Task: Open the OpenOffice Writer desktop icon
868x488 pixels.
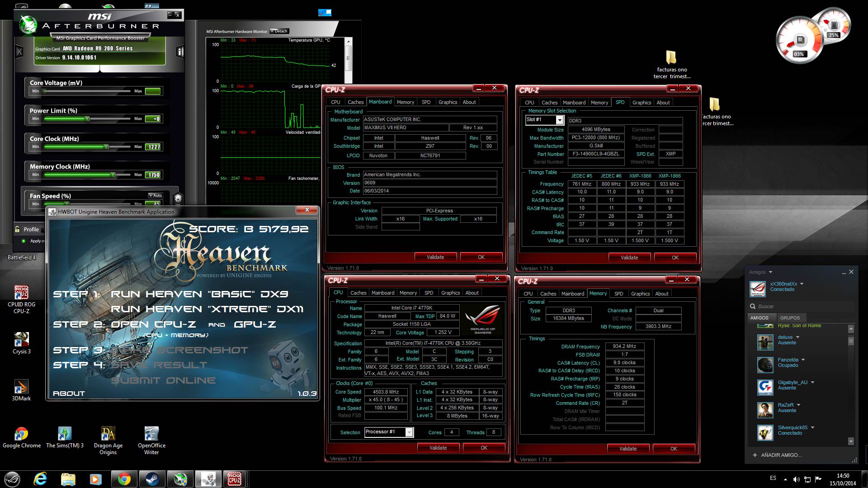Action: 151,441
